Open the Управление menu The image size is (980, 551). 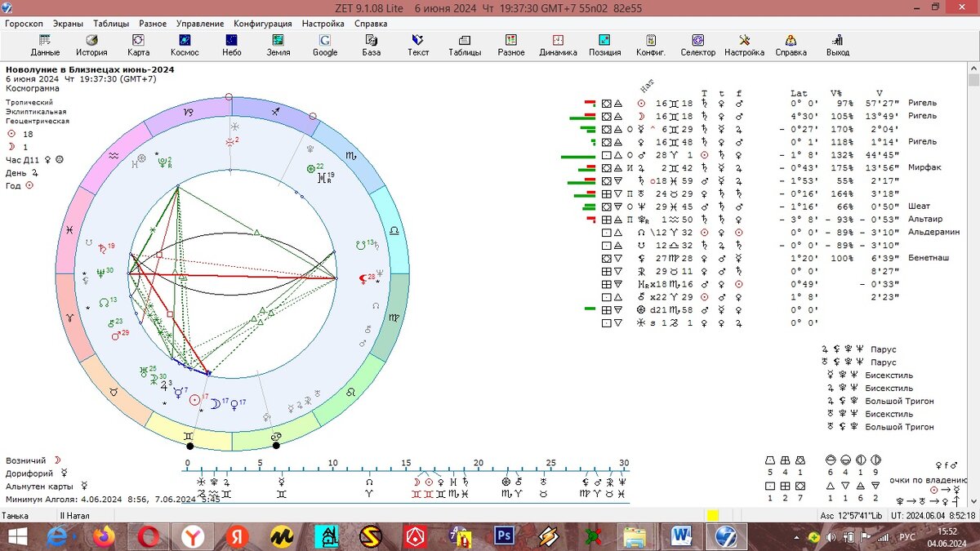click(200, 24)
